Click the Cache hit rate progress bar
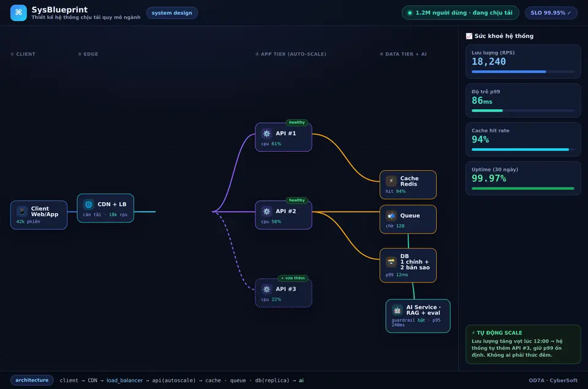This screenshot has width=588, height=389. point(522,149)
